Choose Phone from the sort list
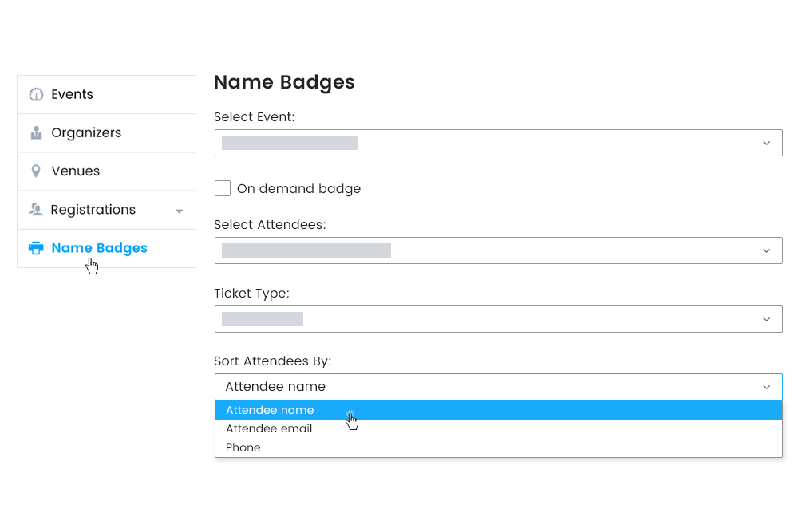The image size is (798, 532). (x=243, y=447)
